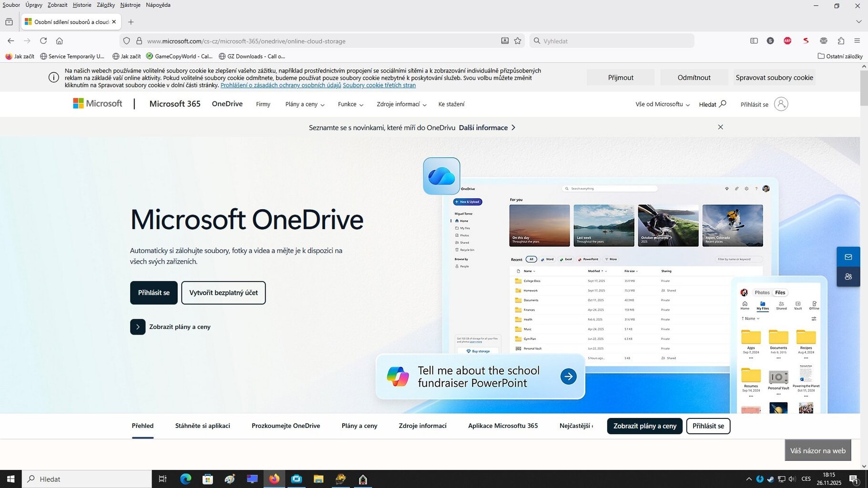The width and height of the screenshot is (868, 488).
Task: Click the blue envelope contact icon
Action: click(848, 257)
